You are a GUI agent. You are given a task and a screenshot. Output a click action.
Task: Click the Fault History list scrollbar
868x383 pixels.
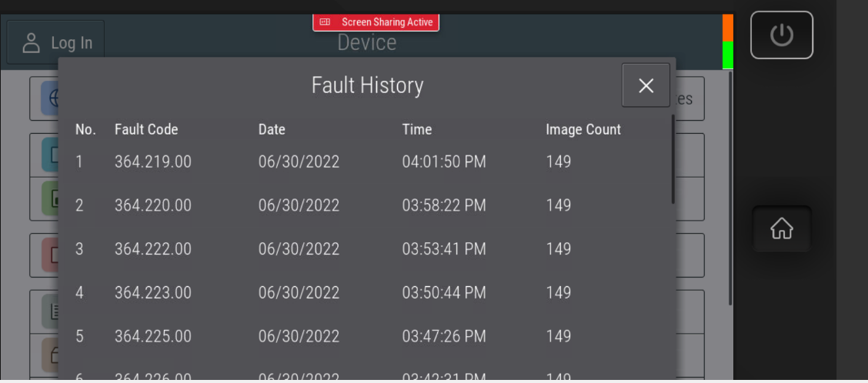(673, 160)
